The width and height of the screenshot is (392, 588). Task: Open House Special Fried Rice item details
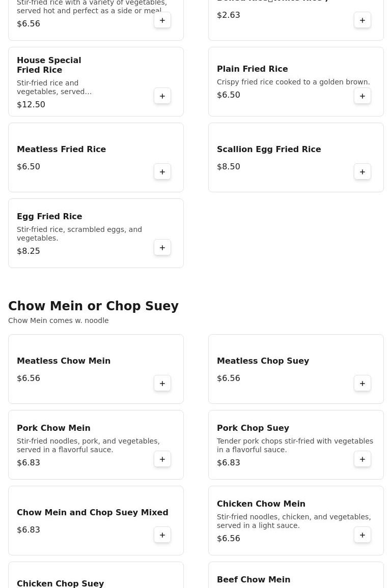coord(49,65)
